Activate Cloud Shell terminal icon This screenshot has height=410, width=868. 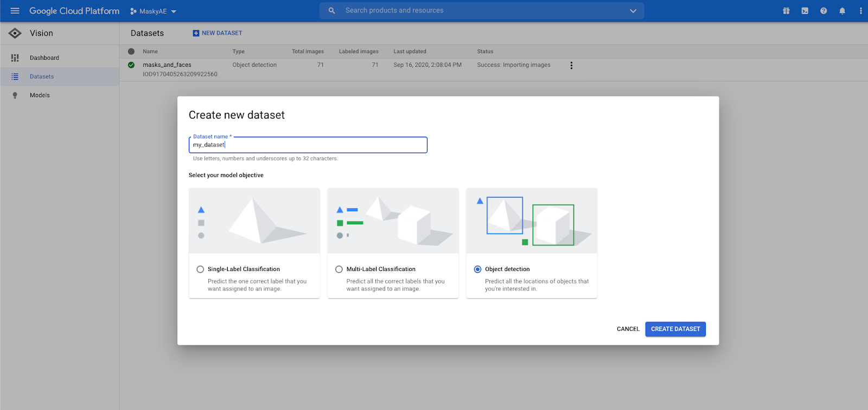[x=805, y=11]
